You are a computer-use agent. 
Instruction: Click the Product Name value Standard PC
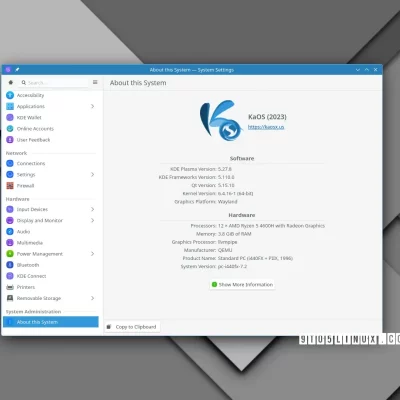point(255,258)
